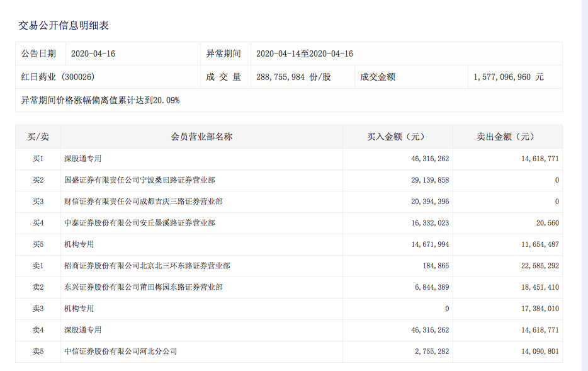Viewport: 588px width, 371px height.
Task: Select the 公告日期 value 2020-04-16
Action: [x=93, y=54]
